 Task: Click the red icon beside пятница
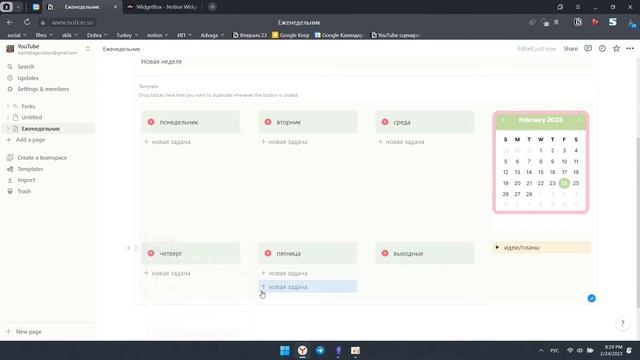[268, 253]
